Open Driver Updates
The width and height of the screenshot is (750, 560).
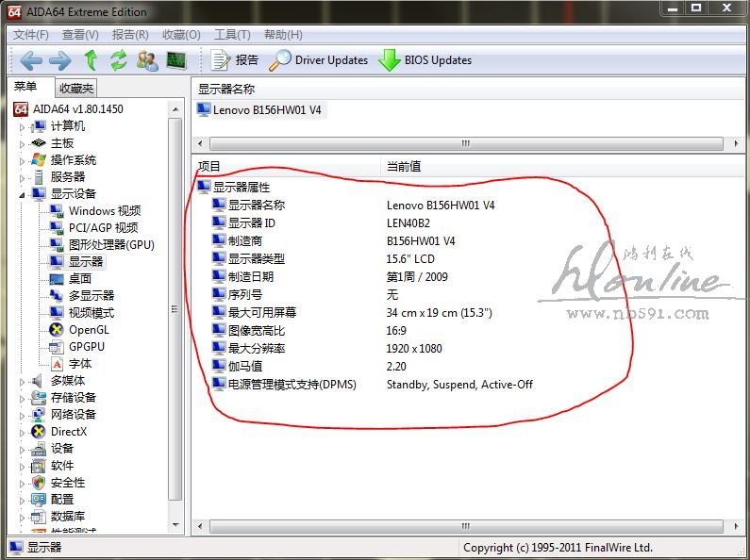point(318,60)
